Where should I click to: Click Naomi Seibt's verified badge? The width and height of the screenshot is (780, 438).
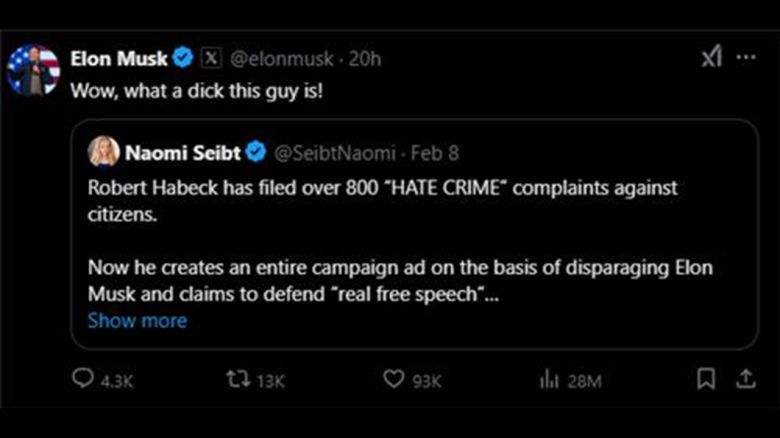[x=255, y=153]
